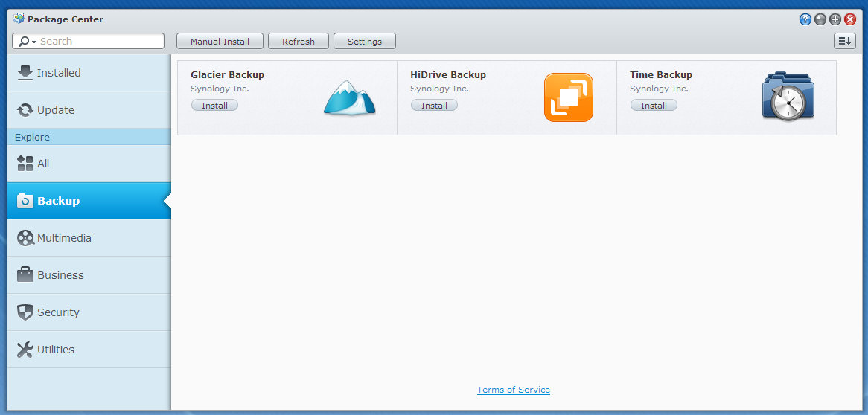Viewport: 868px width, 415px height.
Task: Open the HiDrive Backup package title
Action: pos(448,74)
